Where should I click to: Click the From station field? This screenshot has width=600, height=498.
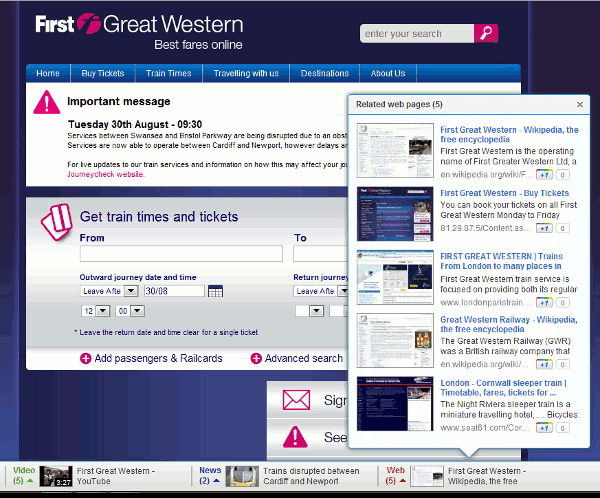181,254
